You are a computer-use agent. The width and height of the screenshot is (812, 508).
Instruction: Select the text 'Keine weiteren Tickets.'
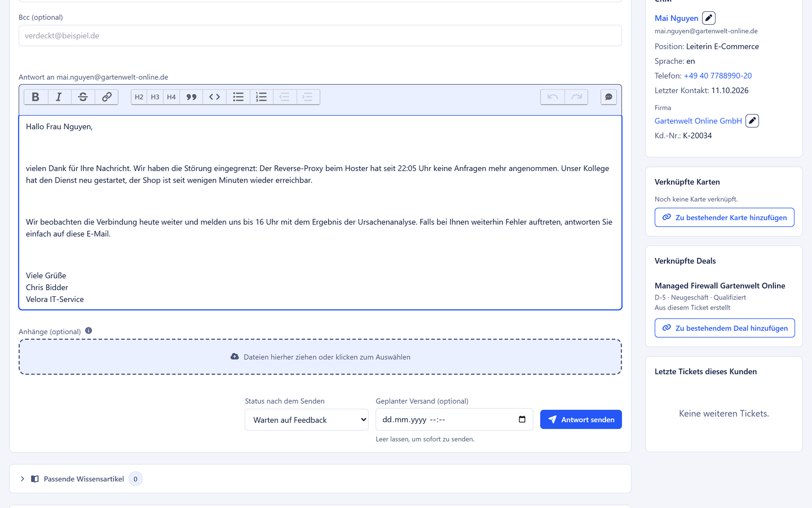pyautogui.click(x=724, y=413)
